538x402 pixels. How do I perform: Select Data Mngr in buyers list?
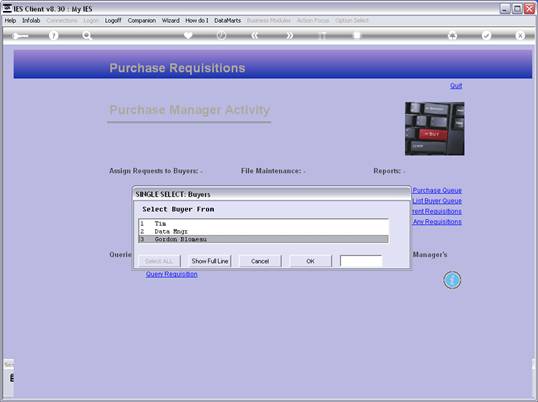pyautogui.click(x=263, y=232)
